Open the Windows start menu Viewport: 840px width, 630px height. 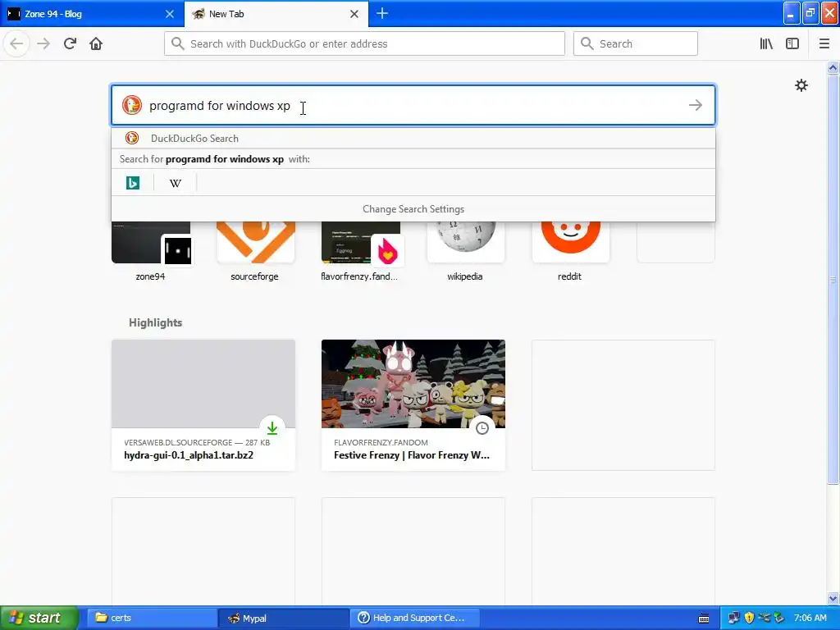click(x=39, y=618)
